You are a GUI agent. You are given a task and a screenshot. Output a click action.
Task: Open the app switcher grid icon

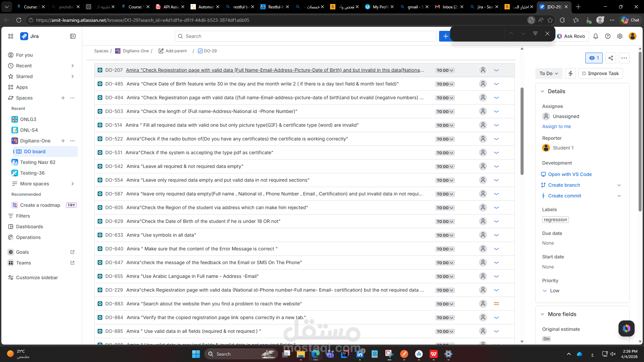(11, 36)
